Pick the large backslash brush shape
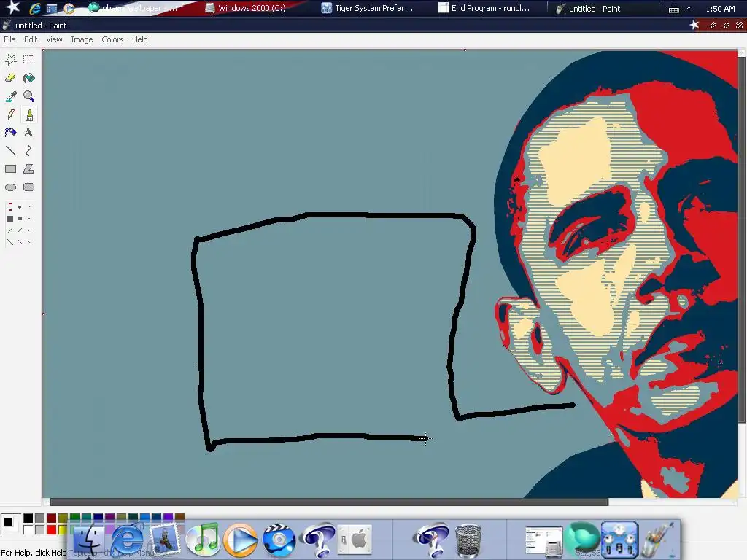 click(10, 242)
